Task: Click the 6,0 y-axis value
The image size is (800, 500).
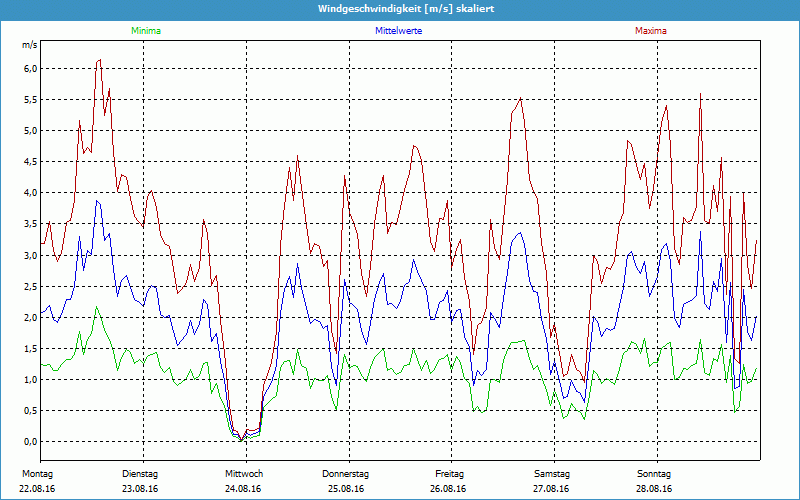Action: (x=31, y=68)
